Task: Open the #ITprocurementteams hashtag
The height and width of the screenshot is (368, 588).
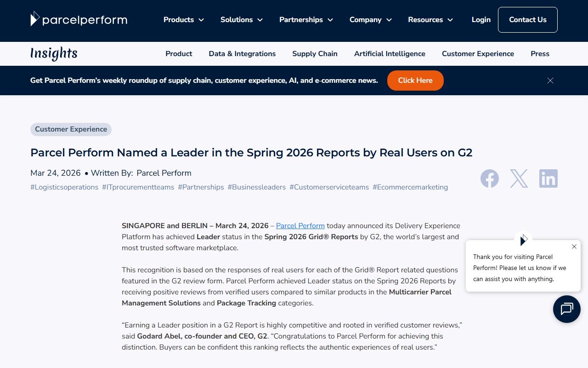Action: 138,187
